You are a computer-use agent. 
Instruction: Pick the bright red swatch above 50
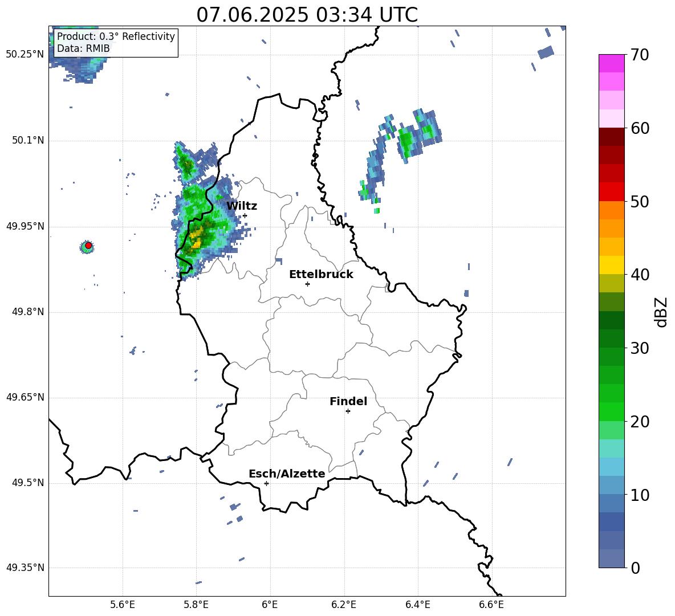click(611, 192)
